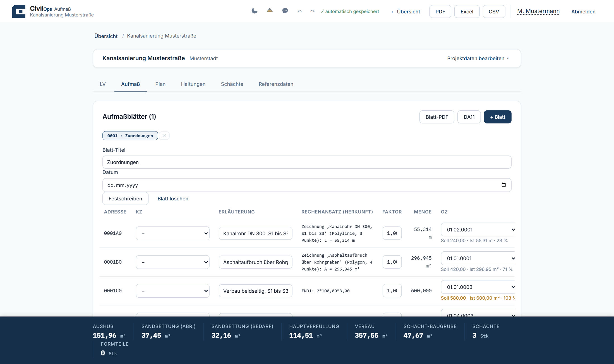Add a new sheet with + Blatt

pyautogui.click(x=498, y=117)
